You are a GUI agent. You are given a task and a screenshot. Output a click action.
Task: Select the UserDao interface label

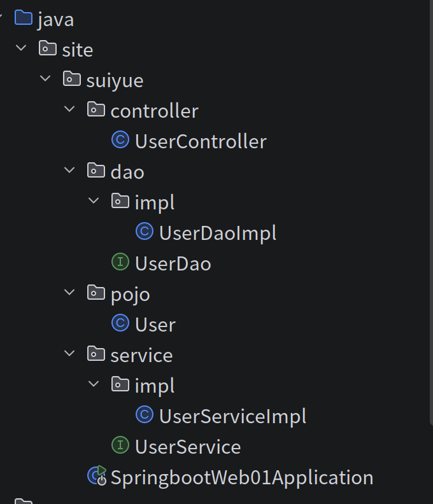pos(173,263)
